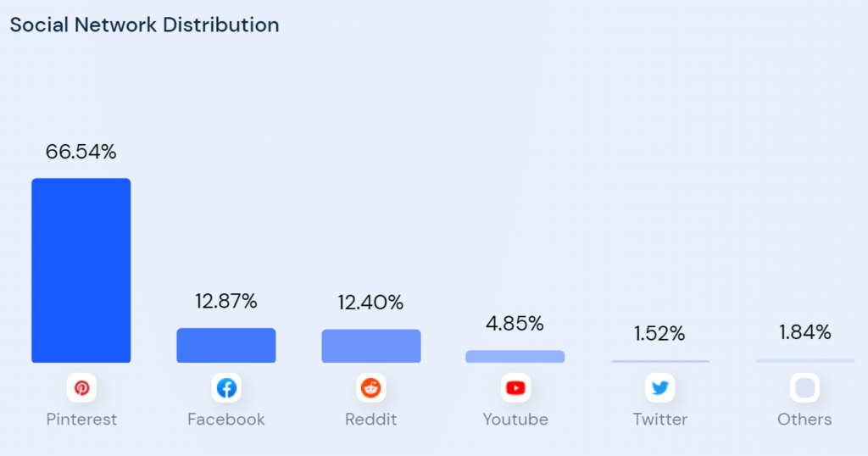Click the Reddit logo icon
The width and height of the screenshot is (868, 456).
click(371, 388)
